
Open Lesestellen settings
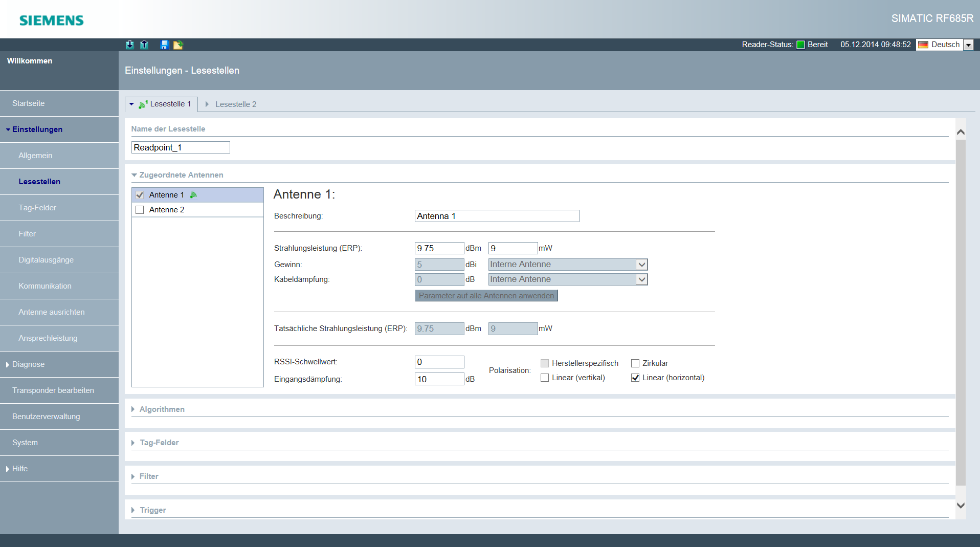(x=59, y=182)
